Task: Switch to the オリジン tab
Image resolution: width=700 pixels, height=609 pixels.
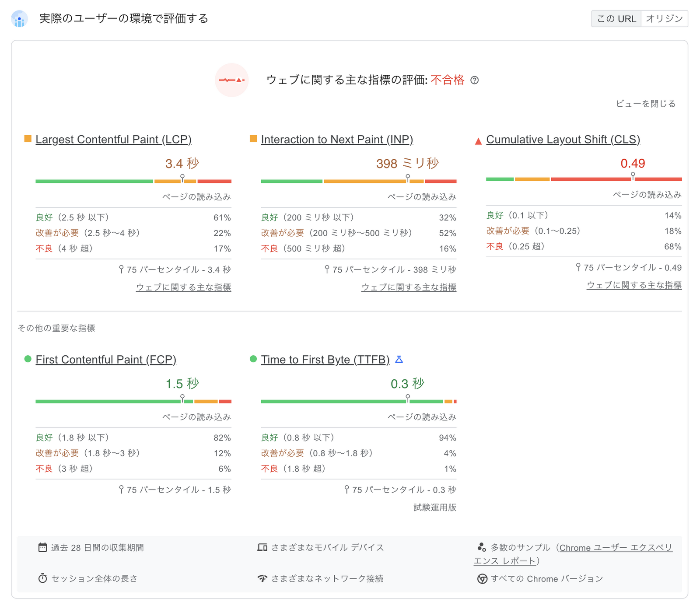Action: point(664,19)
